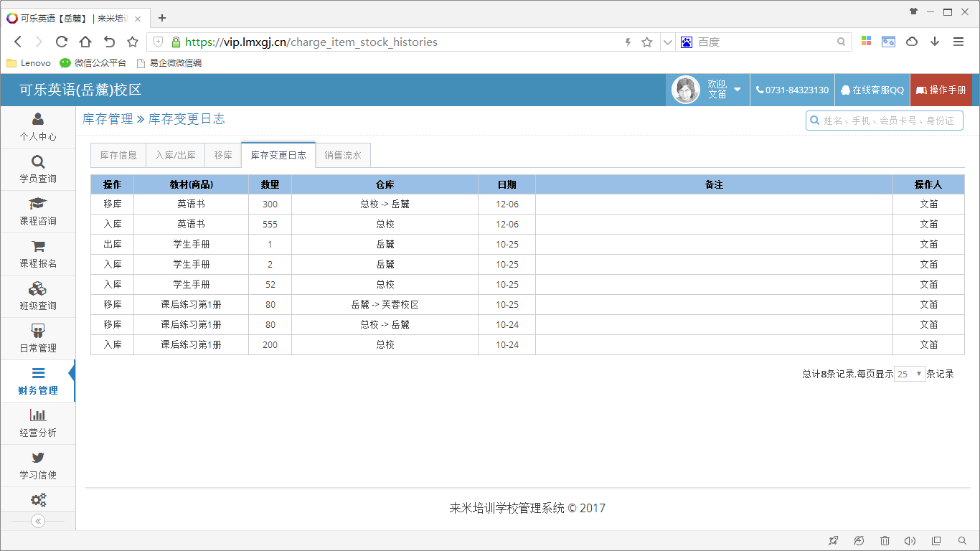Select 日常管理 in the left sidebar

[37, 338]
